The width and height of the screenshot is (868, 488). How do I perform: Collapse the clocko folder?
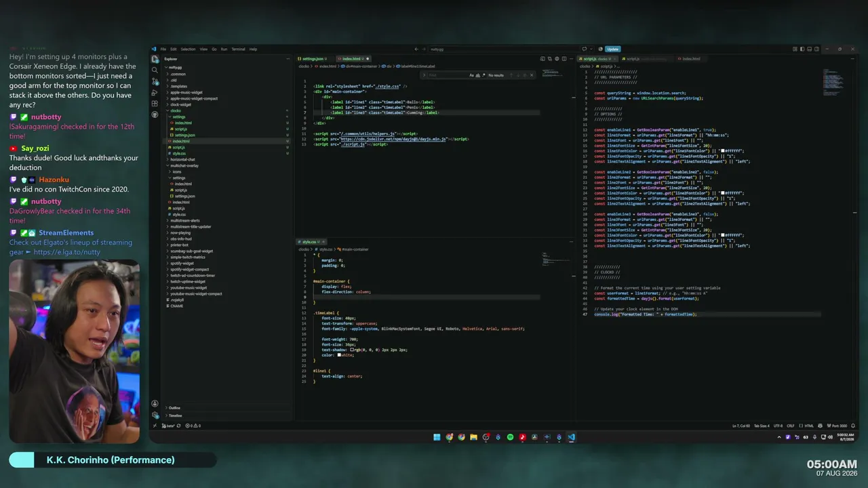[176, 110]
